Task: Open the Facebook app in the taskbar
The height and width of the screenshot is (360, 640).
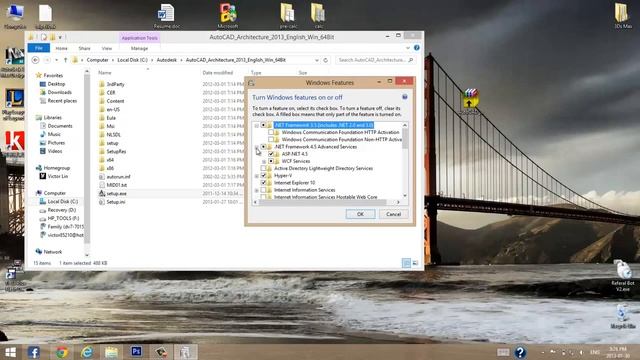Action: (34, 352)
